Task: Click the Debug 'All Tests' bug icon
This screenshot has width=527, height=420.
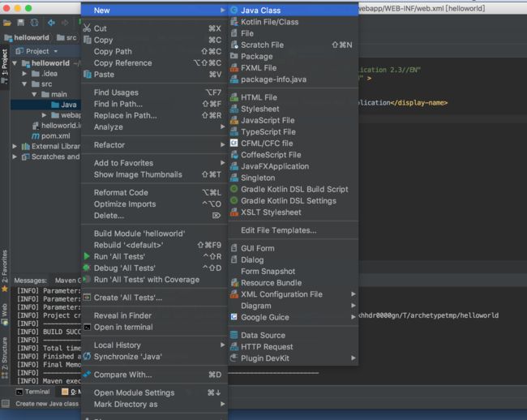Action: click(x=87, y=268)
